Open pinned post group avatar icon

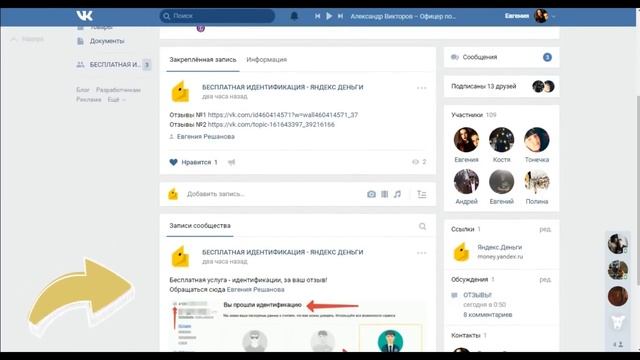pyautogui.click(x=180, y=92)
